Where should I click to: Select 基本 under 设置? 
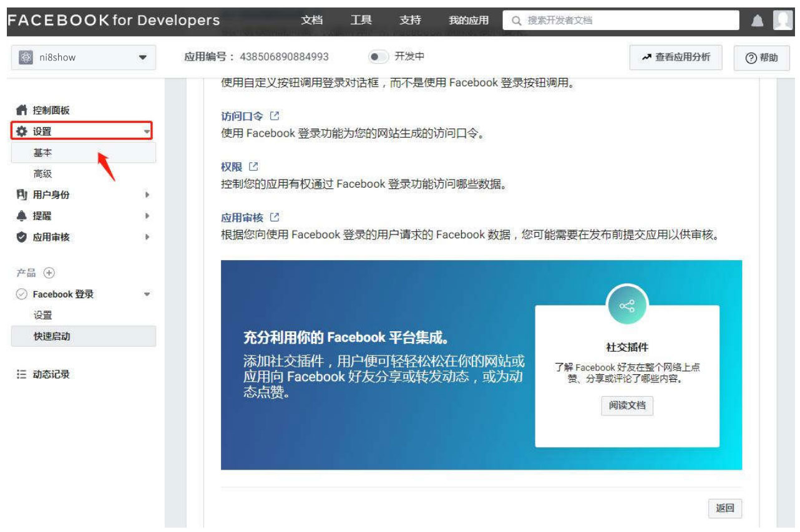[43, 153]
